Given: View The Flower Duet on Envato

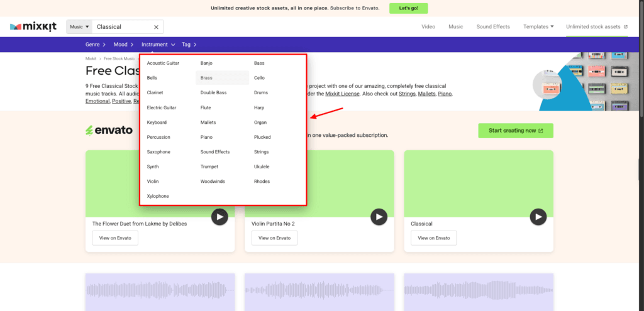Looking at the screenshot, I should (115, 238).
